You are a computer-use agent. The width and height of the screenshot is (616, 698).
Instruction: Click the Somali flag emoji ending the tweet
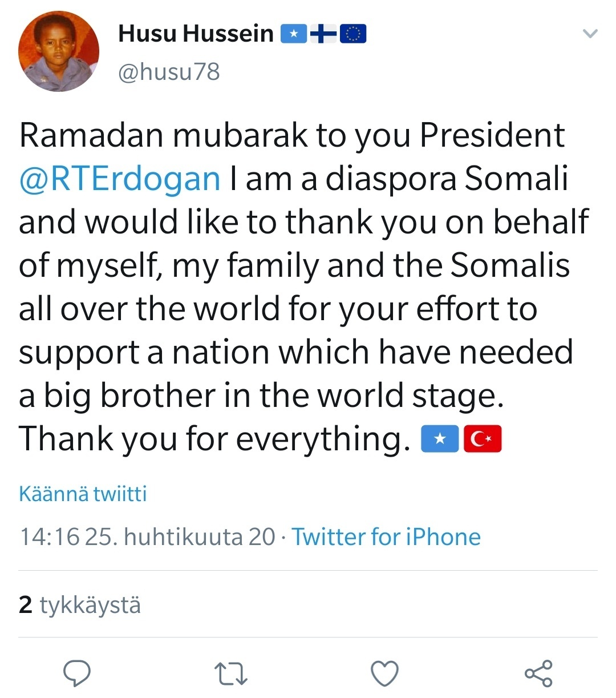pyautogui.click(x=439, y=439)
